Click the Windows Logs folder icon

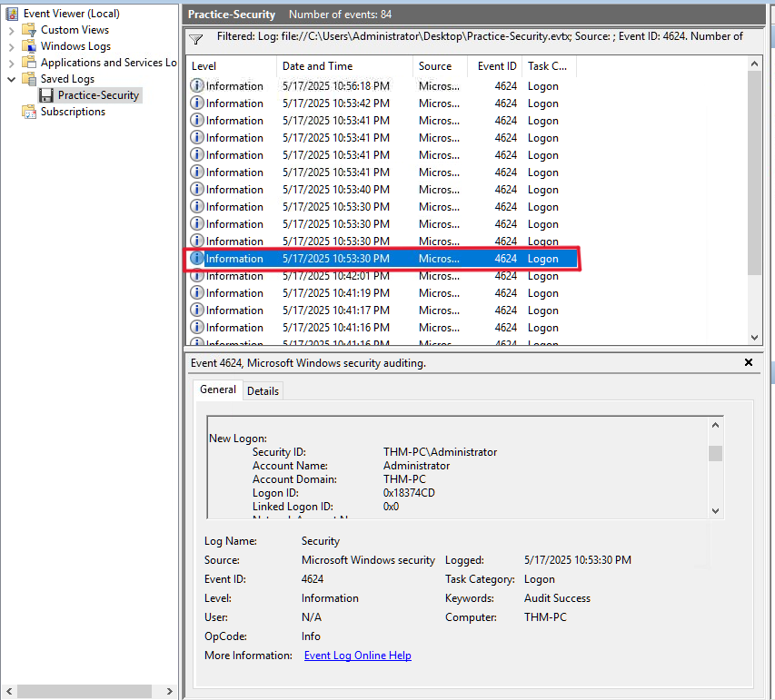click(29, 46)
